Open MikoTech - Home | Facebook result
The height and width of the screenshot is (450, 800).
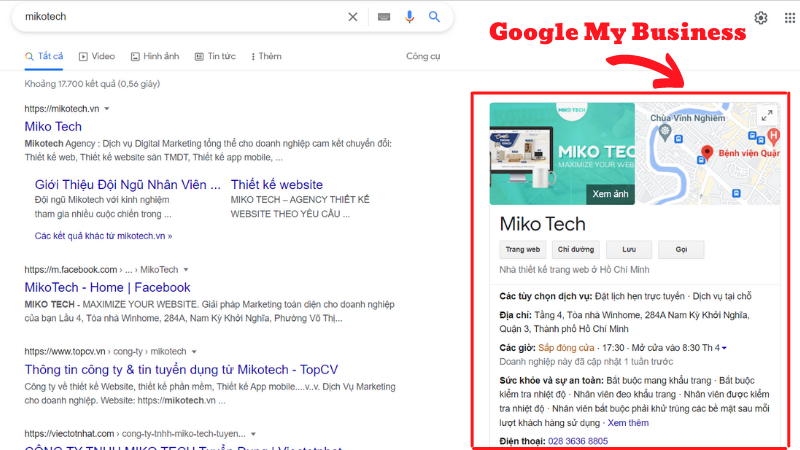pyautogui.click(x=107, y=287)
